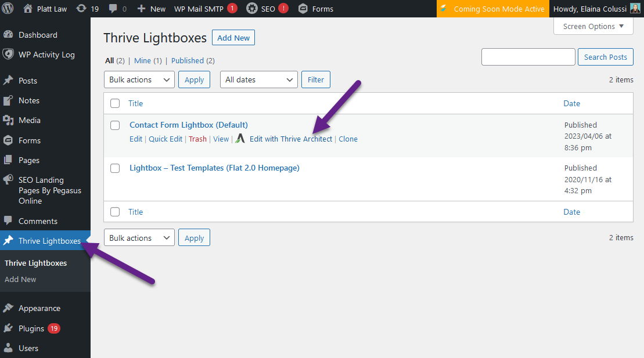Sort by Date column header
The image size is (644, 358).
[x=572, y=103]
